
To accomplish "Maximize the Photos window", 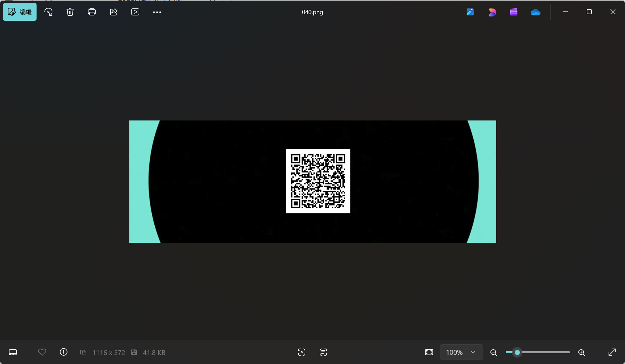I will coord(589,12).
